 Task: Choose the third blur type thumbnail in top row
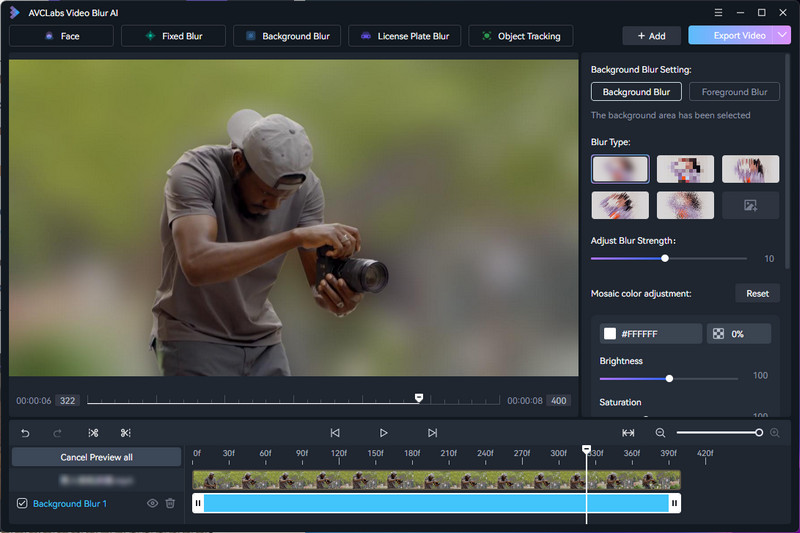pos(751,169)
